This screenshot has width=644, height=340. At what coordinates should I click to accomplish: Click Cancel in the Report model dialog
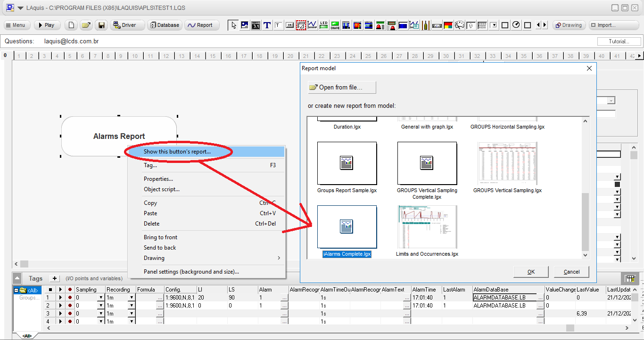tap(571, 272)
